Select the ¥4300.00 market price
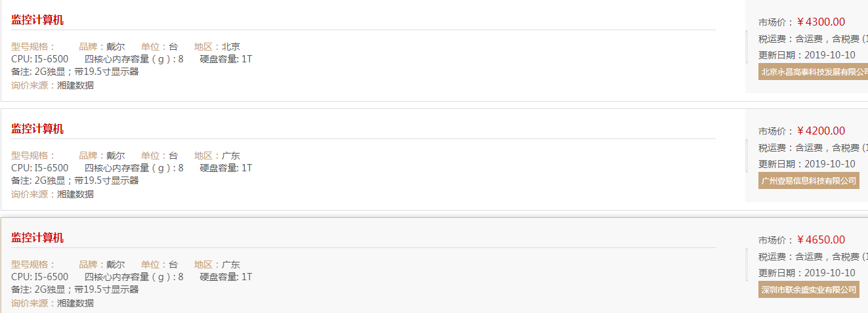The image size is (868, 313). coord(821,22)
